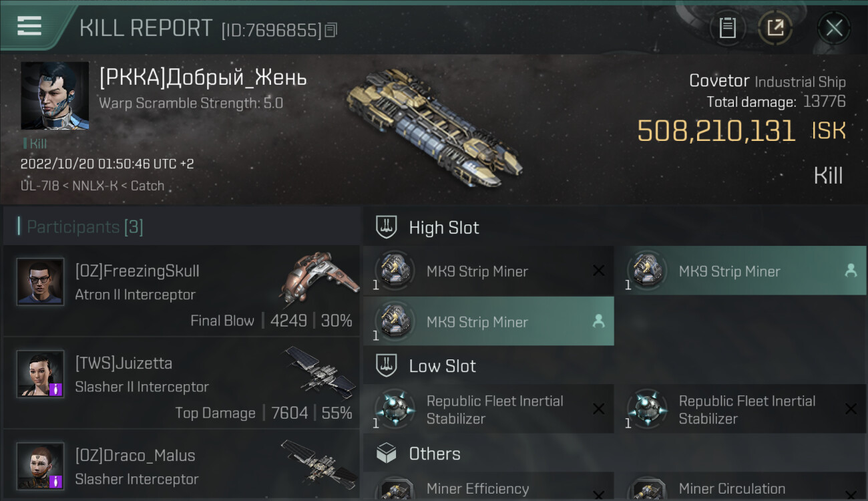Copy the kill report ID icon
868x501 pixels.
tap(331, 30)
